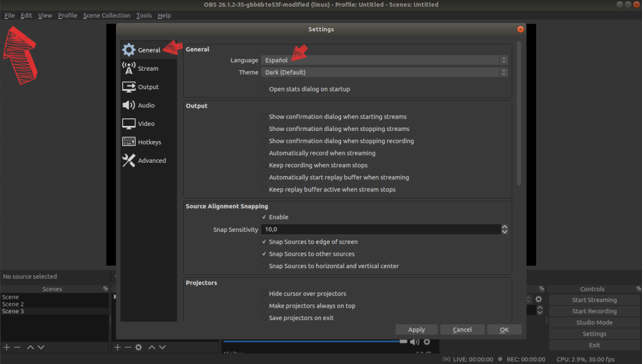This screenshot has width=642, height=364.
Task: Open transition properties gear next to Controls
Action: coord(539,299)
